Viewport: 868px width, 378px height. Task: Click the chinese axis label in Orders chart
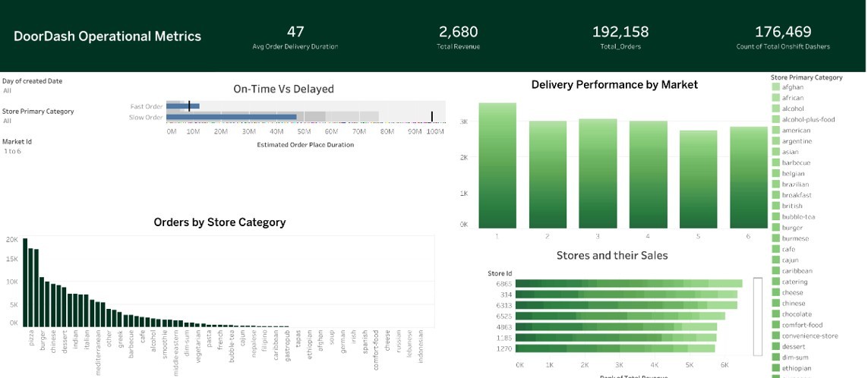(54, 341)
